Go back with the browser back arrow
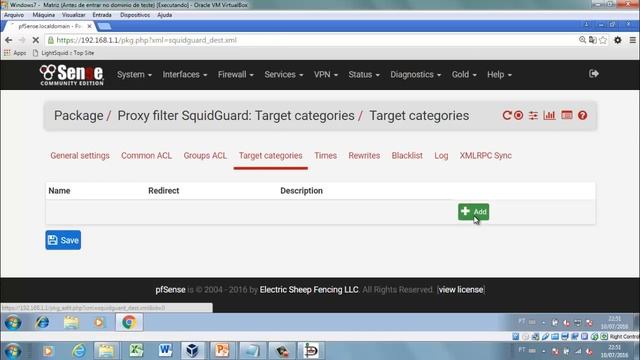Screen dimensions: 640x360 9,40
